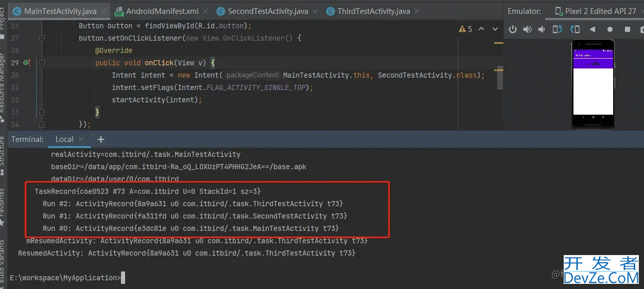Open the Resource Manager tool window
This screenshot has height=289, width=644.
(x=4, y=87)
